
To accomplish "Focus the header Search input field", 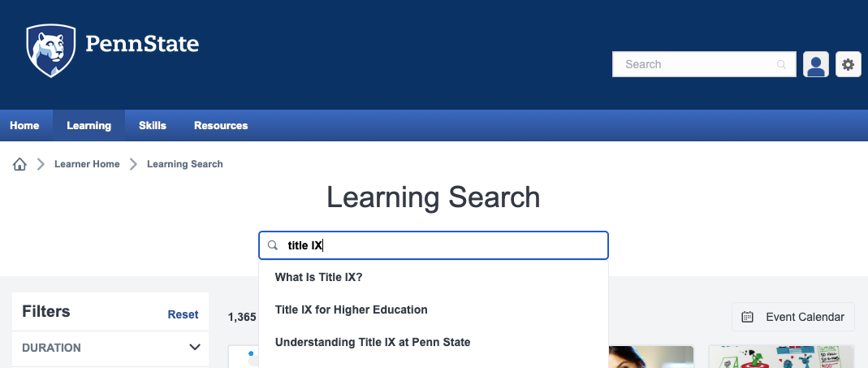I will (x=704, y=64).
